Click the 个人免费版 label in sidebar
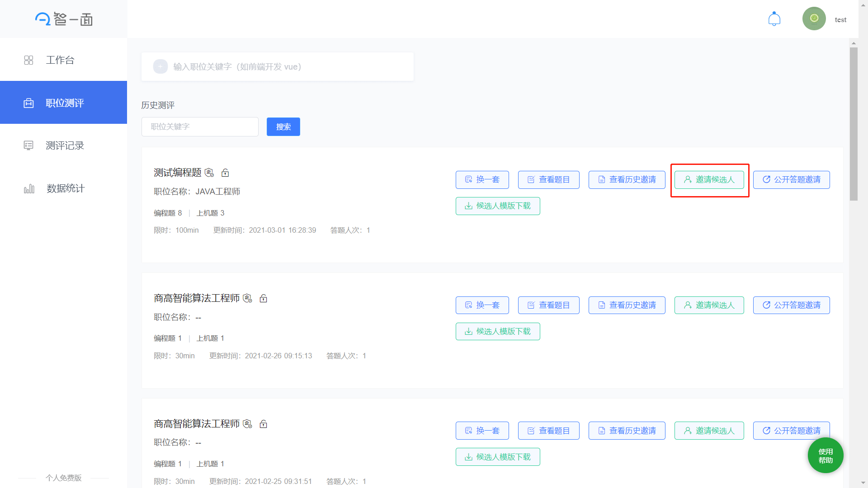This screenshot has width=868, height=488. pos(63,478)
